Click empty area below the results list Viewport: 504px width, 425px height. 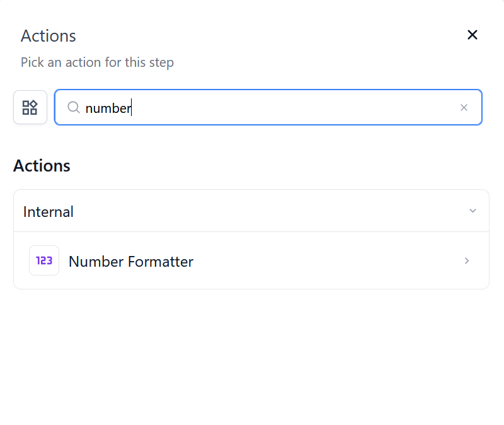coord(252,353)
